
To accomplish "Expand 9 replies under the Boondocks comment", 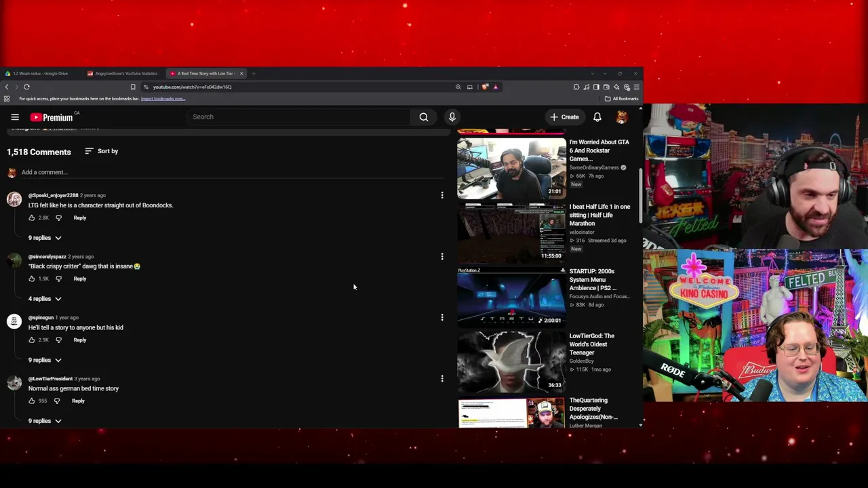I will [x=45, y=238].
